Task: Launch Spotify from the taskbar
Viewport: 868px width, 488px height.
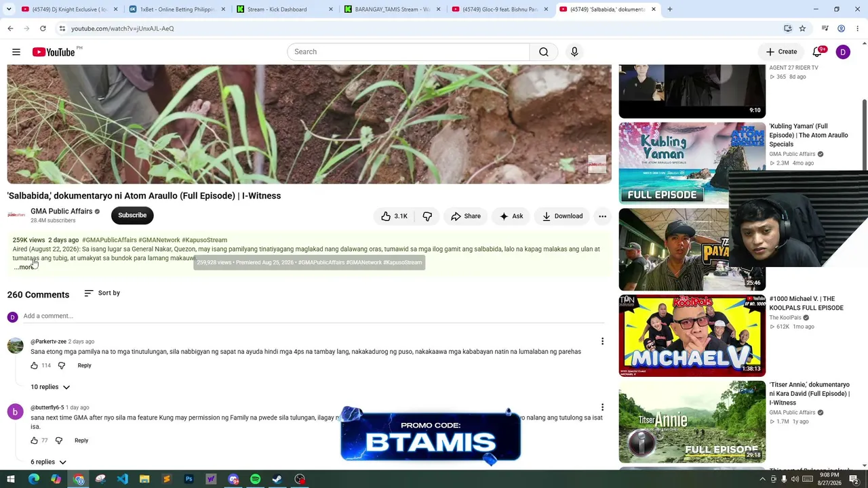Action: [x=255, y=480]
